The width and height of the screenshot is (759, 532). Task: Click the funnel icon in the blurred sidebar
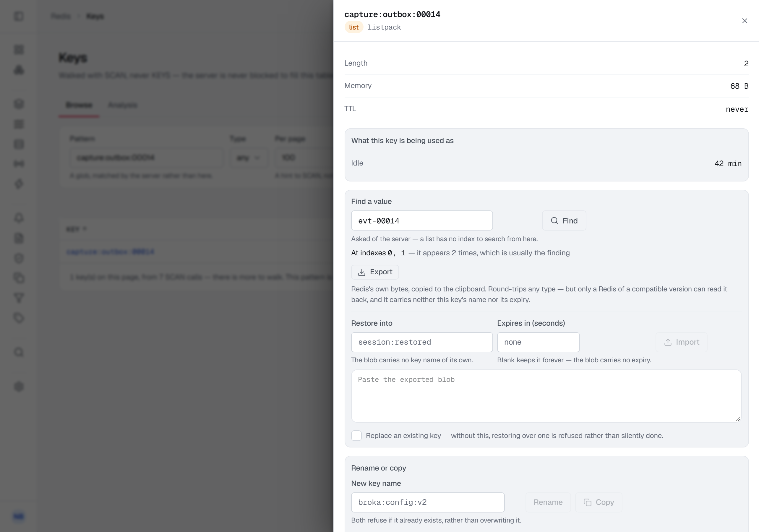coord(19,298)
